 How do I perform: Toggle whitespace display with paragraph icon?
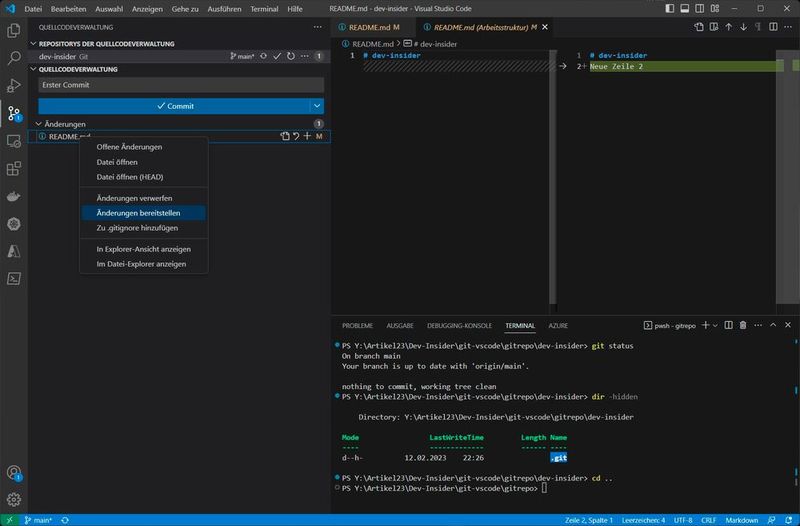tap(758, 27)
